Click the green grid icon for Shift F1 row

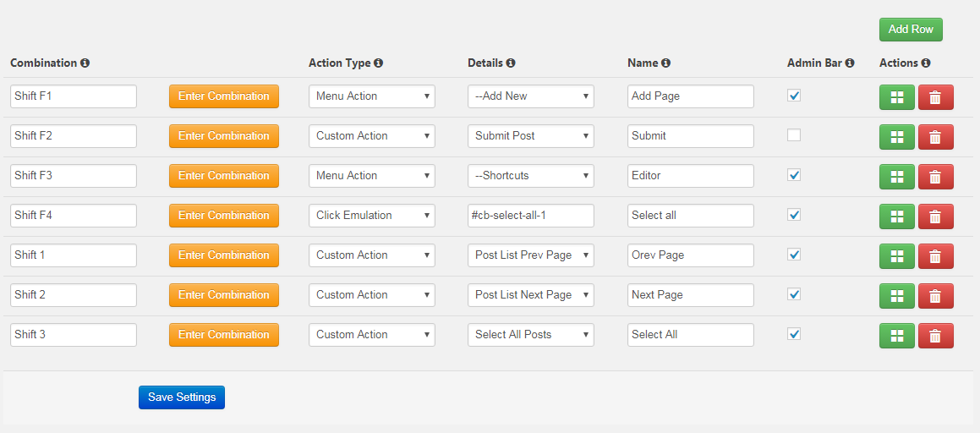[x=896, y=97]
